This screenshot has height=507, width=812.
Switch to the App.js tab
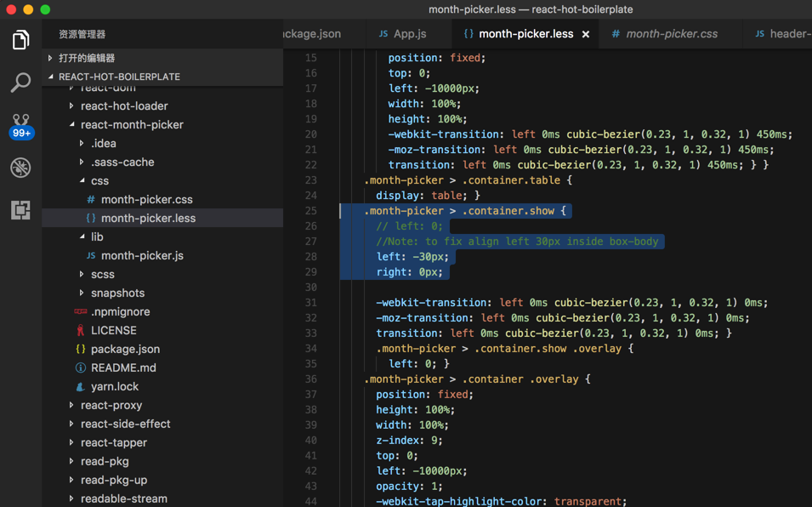click(409, 34)
